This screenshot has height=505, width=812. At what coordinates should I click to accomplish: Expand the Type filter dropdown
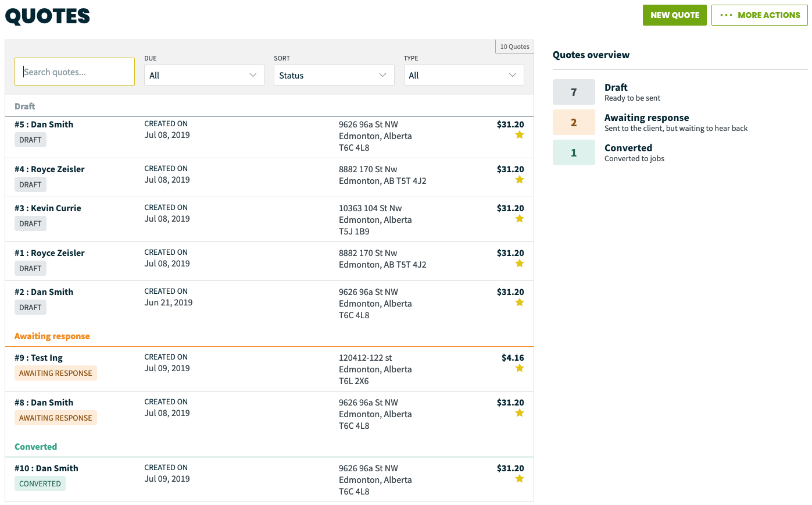pos(463,75)
